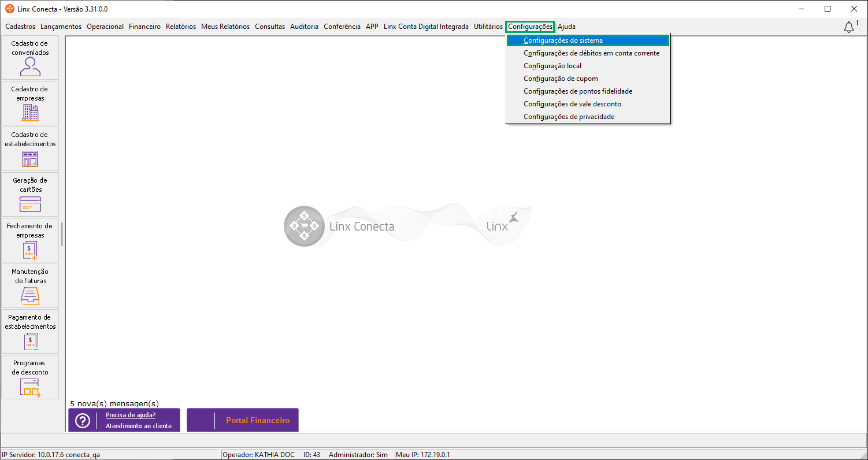
Task: Check the notification bell icon
Action: pos(849,27)
